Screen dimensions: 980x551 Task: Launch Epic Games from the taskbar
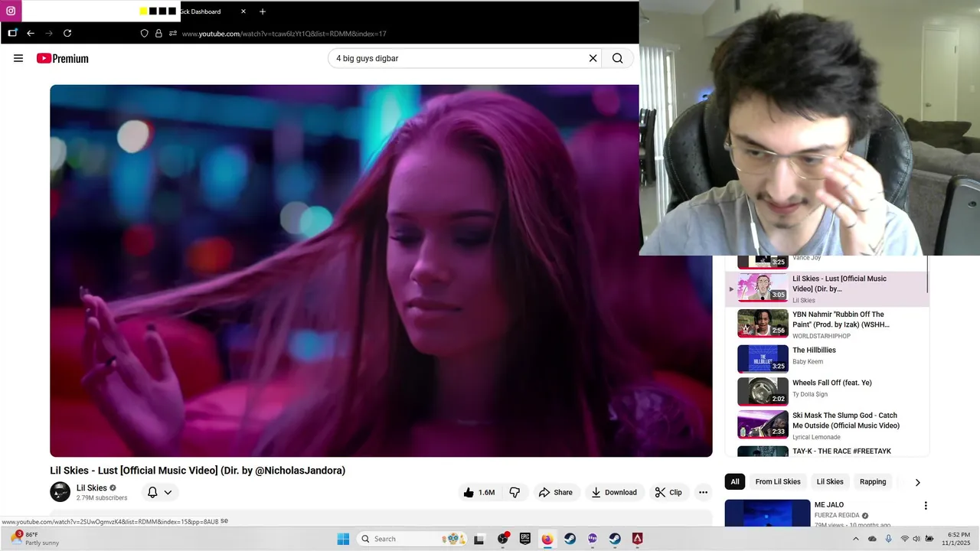click(525, 539)
